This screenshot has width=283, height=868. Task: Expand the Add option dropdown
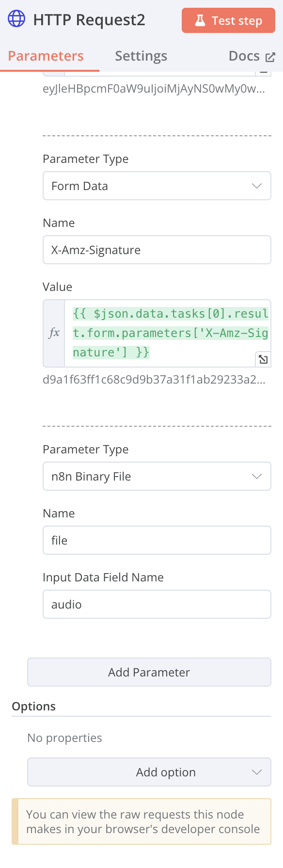pos(149,772)
